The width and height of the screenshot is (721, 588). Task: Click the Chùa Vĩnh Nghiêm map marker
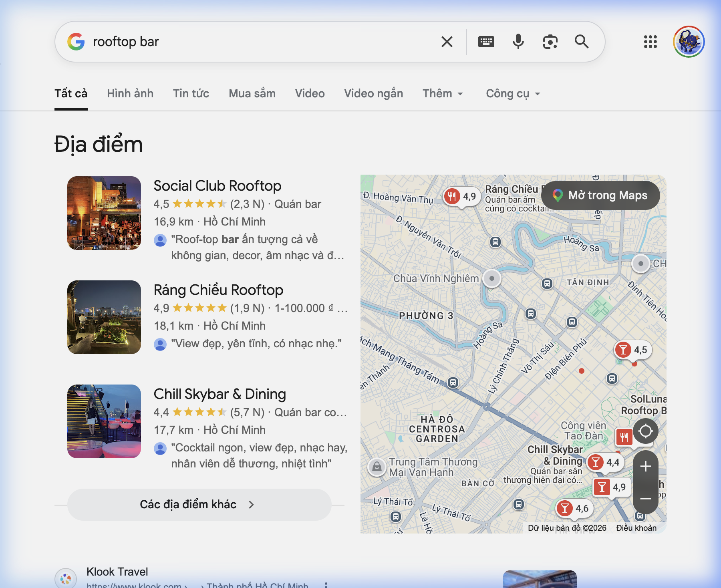(x=492, y=278)
